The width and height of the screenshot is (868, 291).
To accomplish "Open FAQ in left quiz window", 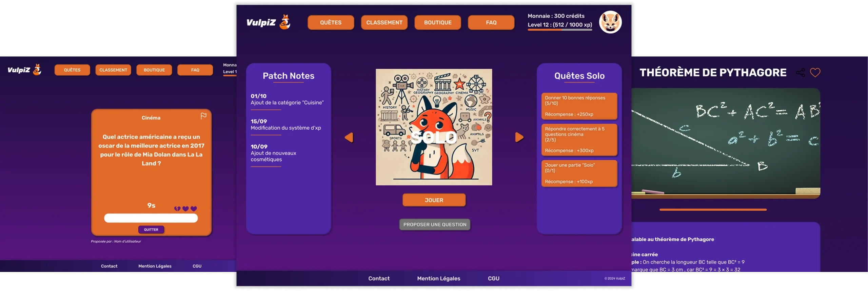I will (x=195, y=70).
